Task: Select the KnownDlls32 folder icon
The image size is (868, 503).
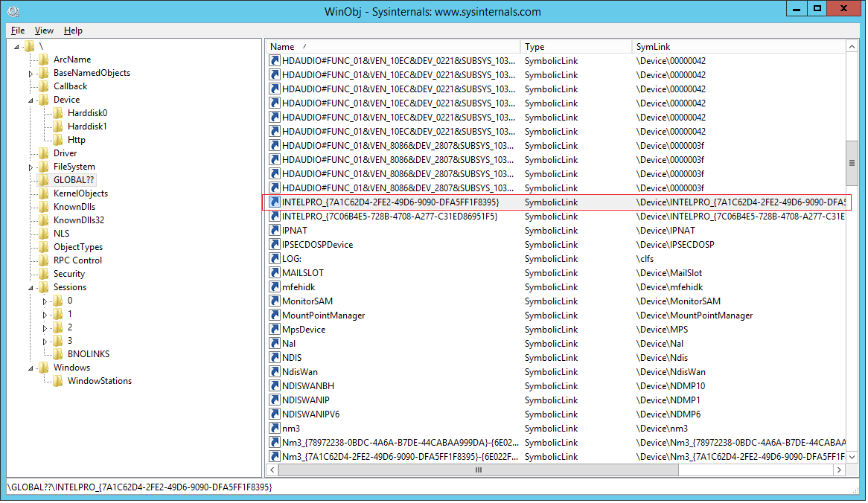Action: click(44, 220)
